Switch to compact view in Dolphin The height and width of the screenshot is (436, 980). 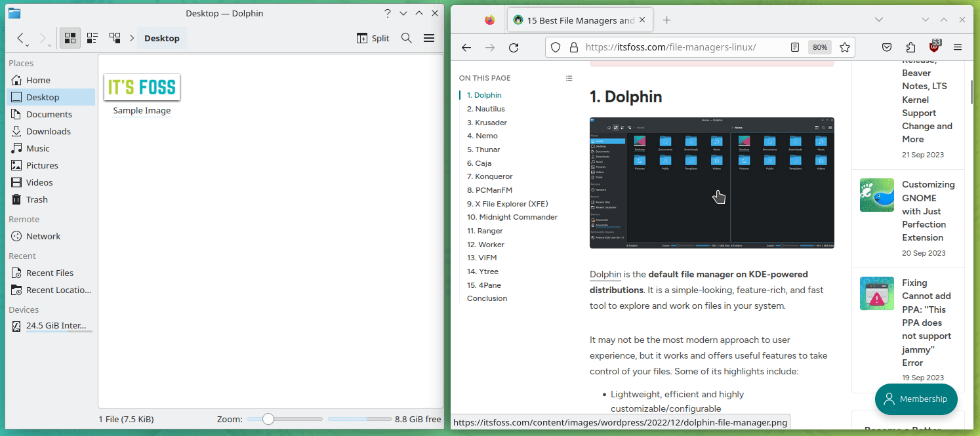click(x=92, y=38)
